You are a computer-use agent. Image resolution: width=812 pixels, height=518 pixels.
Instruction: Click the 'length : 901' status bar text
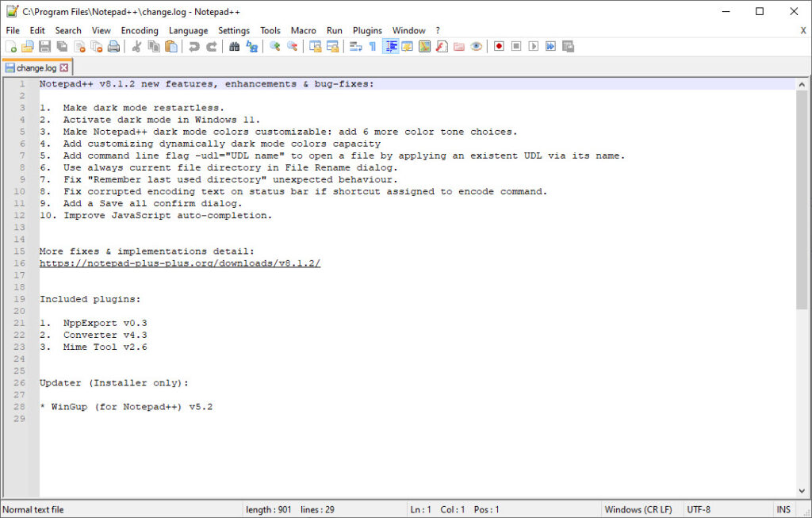click(269, 510)
